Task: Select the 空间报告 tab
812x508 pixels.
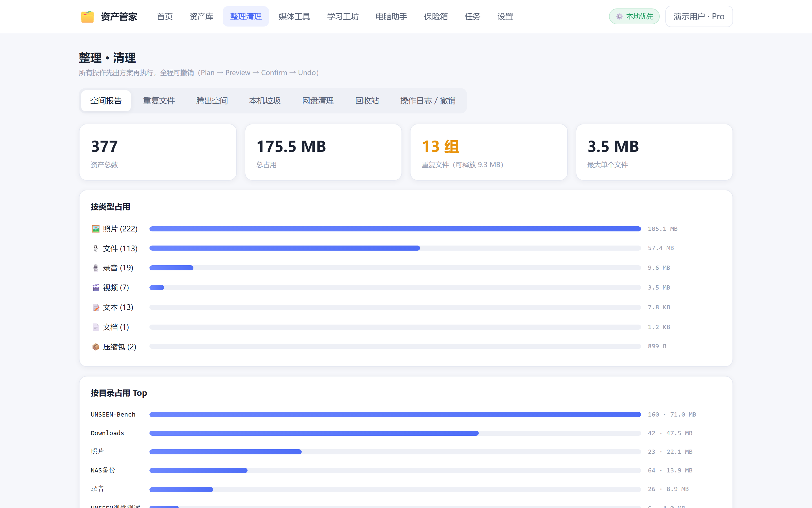Action: pyautogui.click(x=106, y=101)
